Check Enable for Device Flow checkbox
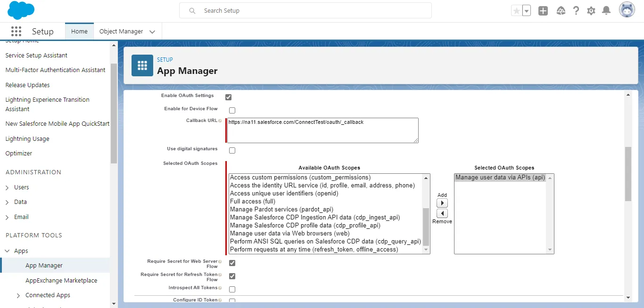Viewport: 644px width, 308px height. tap(232, 111)
